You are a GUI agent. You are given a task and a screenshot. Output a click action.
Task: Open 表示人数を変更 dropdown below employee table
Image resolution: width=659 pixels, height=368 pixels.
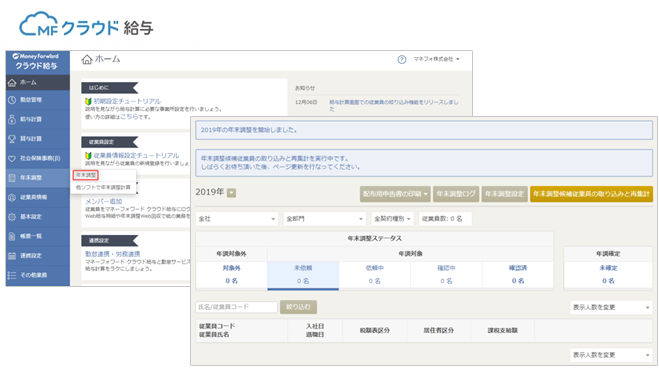tap(611, 355)
